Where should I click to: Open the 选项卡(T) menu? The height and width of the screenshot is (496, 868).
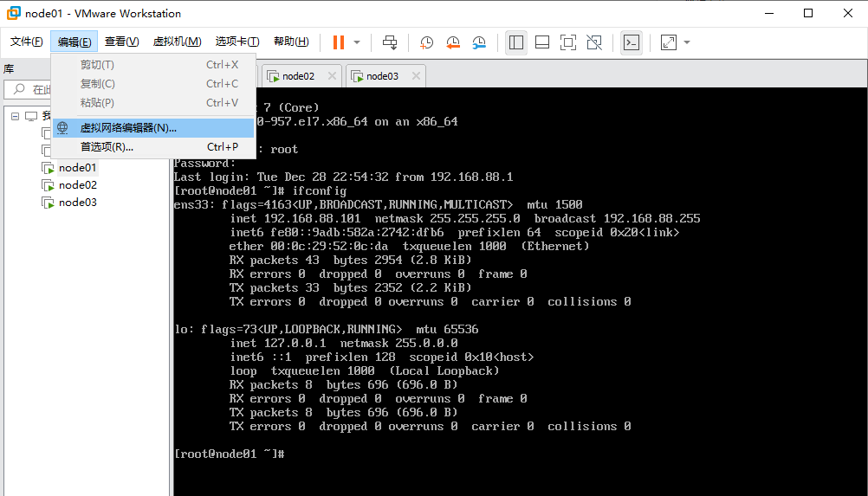pos(237,42)
